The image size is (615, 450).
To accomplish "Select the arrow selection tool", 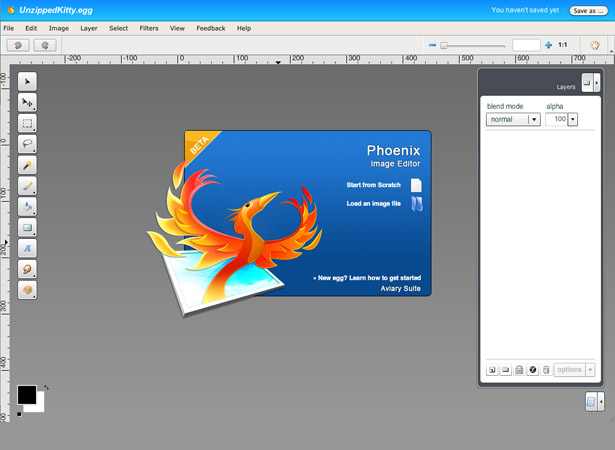I will 27,82.
